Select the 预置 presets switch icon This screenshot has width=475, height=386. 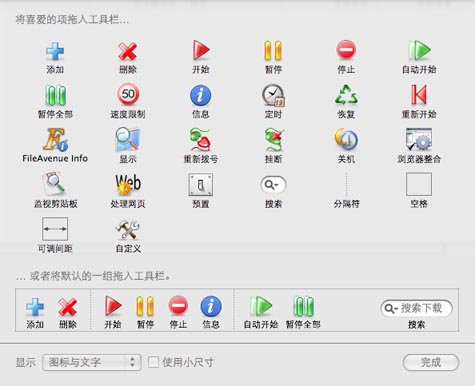point(201,184)
